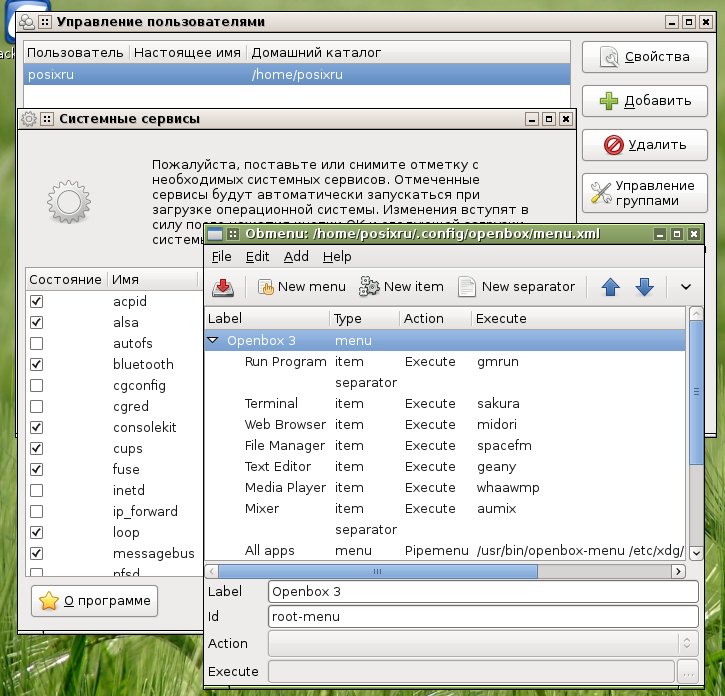This screenshot has width=725, height=696.
Task: Click the save icon in Obmenu toolbar
Action: (x=223, y=287)
